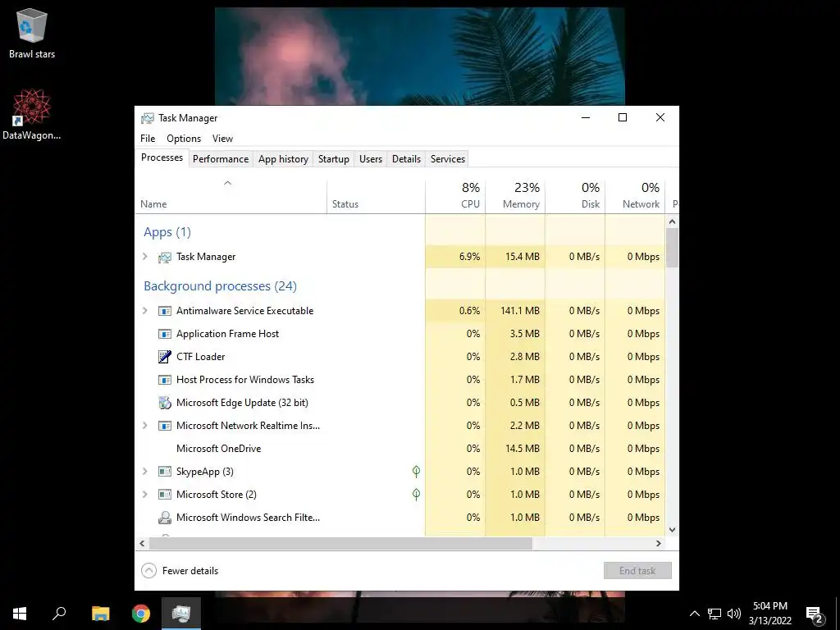Switch to the Performance tab

point(221,159)
